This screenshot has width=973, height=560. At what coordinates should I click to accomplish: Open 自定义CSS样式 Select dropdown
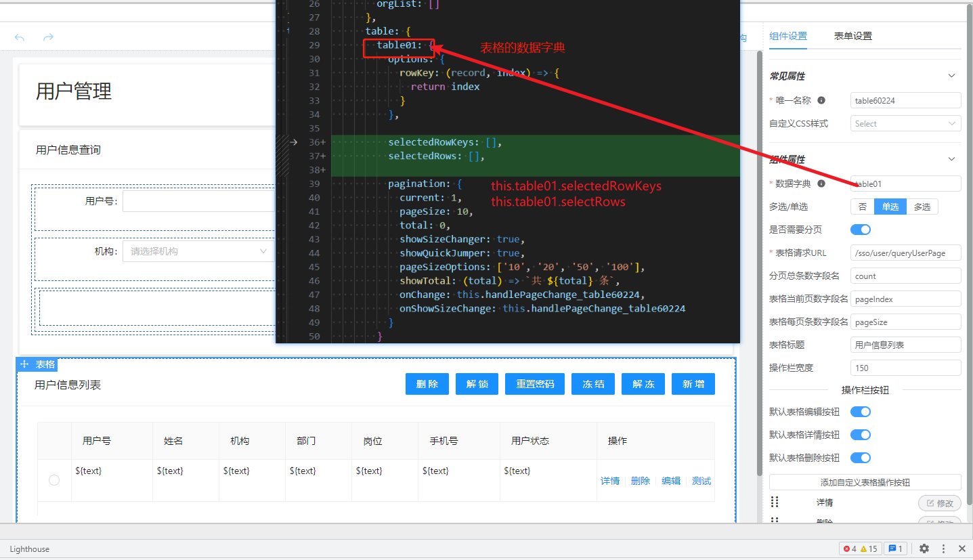[906, 123]
